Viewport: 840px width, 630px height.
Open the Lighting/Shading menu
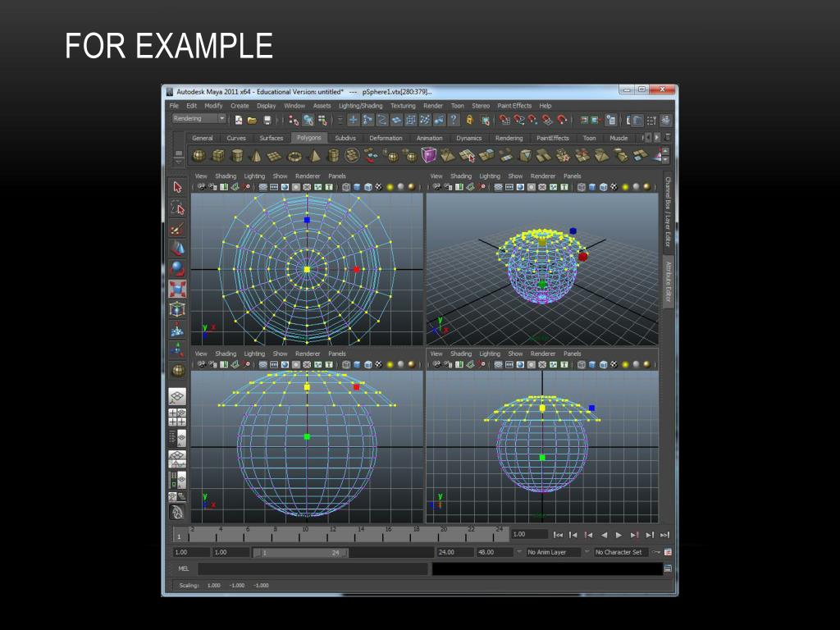pos(361,106)
